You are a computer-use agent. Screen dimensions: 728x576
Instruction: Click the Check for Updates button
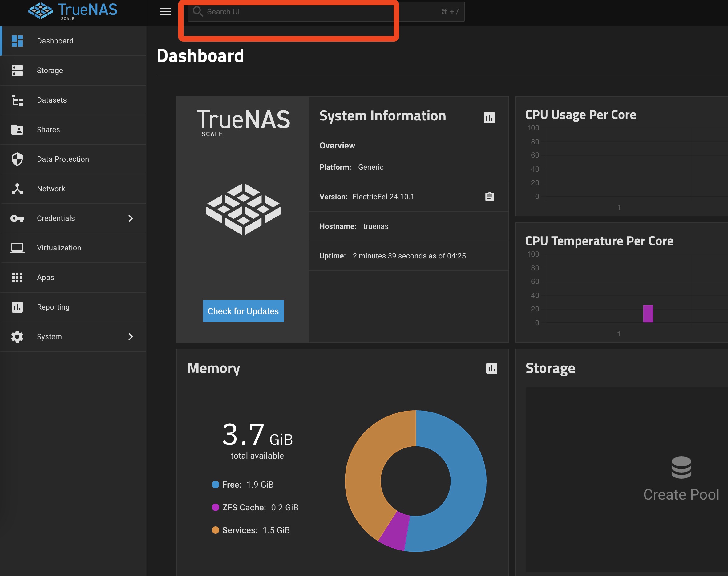tap(243, 311)
